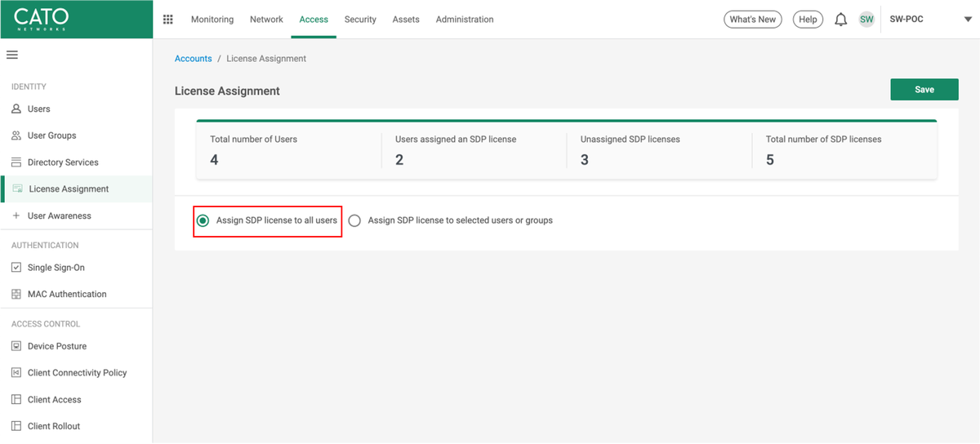The width and height of the screenshot is (980, 444).
Task: Open the SW-POC account dropdown arrow
Action: point(968,20)
